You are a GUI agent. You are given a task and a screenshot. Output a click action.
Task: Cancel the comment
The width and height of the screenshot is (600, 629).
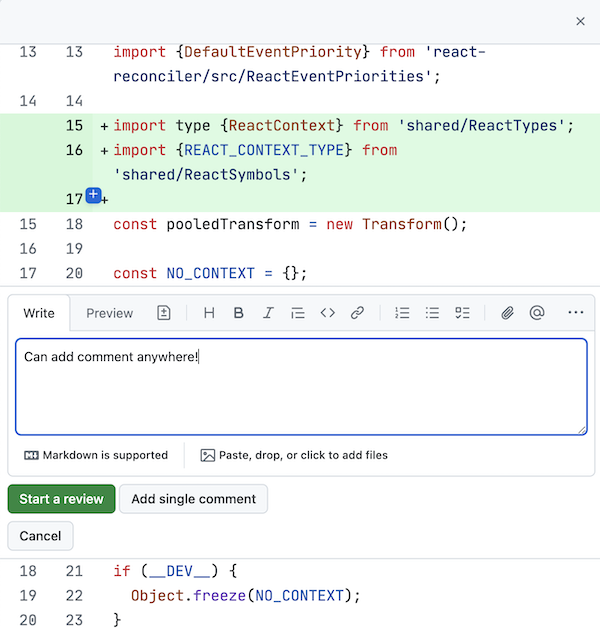pos(40,536)
